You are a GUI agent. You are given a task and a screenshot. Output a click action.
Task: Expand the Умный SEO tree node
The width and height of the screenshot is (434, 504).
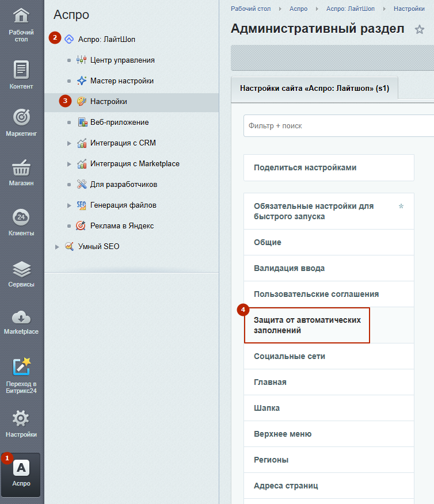point(57,247)
